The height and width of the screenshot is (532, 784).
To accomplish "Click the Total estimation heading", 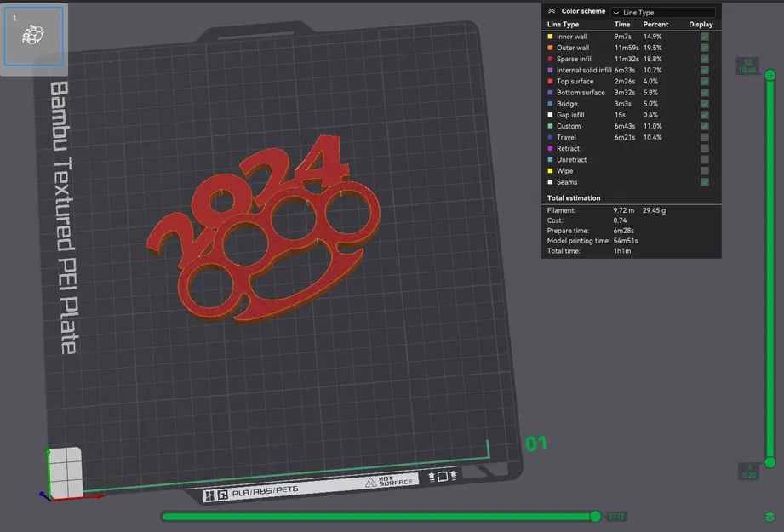I will click(574, 198).
